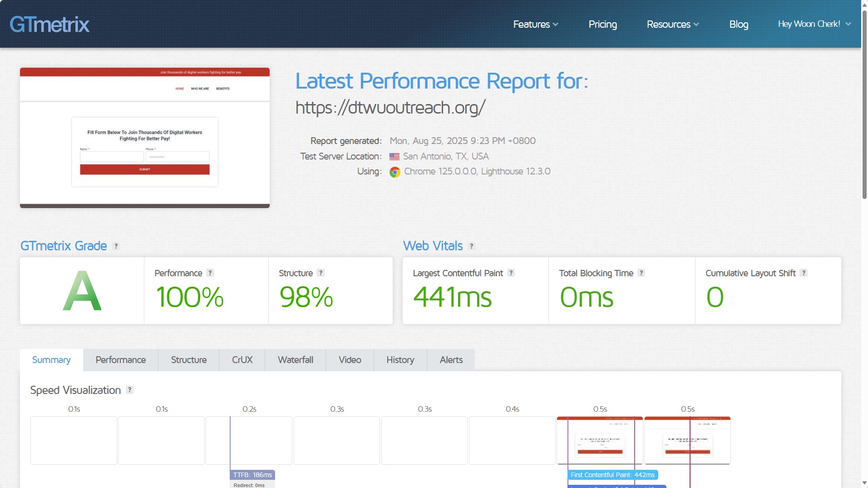868x488 pixels.
Task: Open help for GTmetrix Grade
Action: click(116, 246)
